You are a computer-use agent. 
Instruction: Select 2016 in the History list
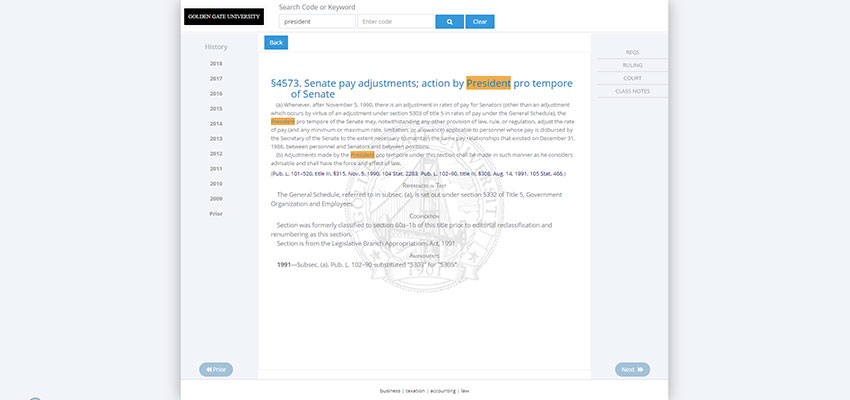(216, 94)
